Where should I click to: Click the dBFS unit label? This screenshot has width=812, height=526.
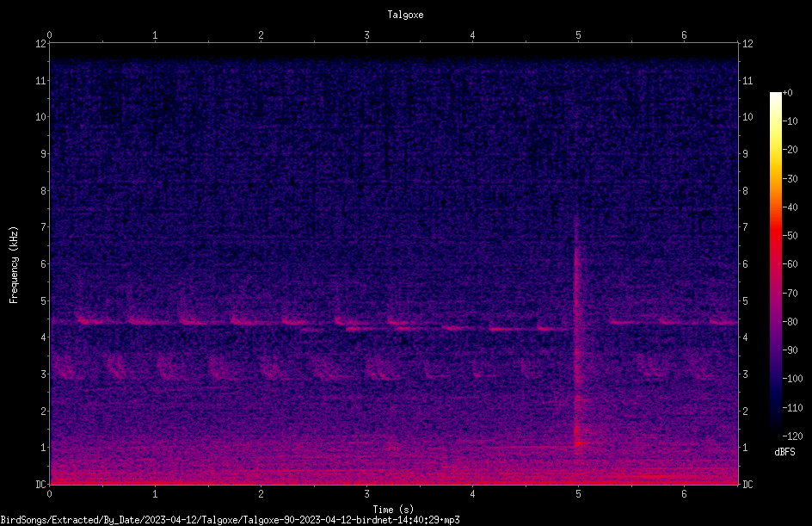(x=785, y=452)
